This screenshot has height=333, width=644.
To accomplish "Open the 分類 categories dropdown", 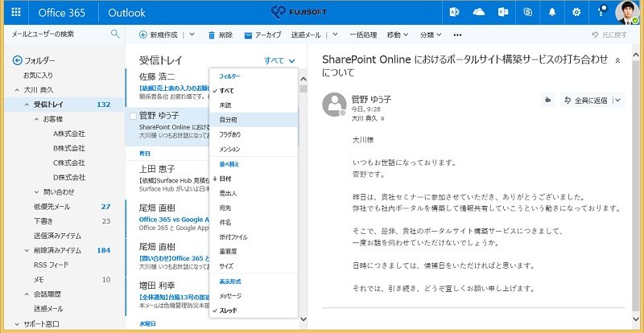I will (x=431, y=35).
